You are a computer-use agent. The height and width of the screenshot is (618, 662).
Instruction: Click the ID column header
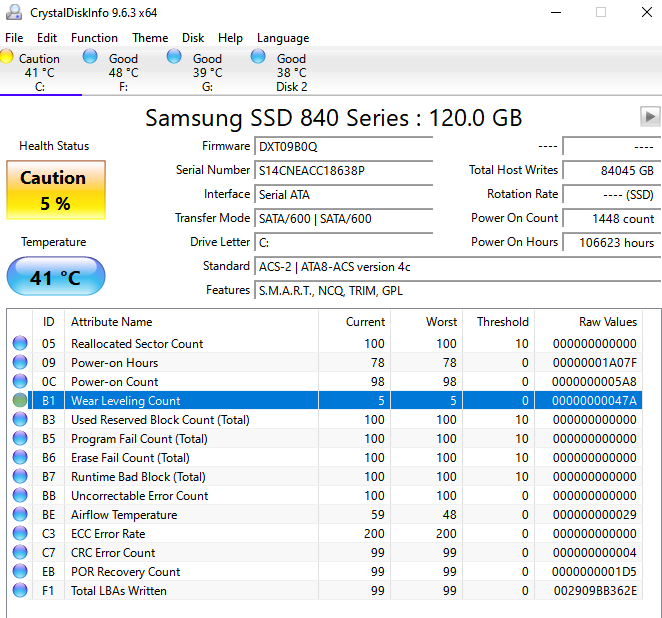[x=49, y=322]
